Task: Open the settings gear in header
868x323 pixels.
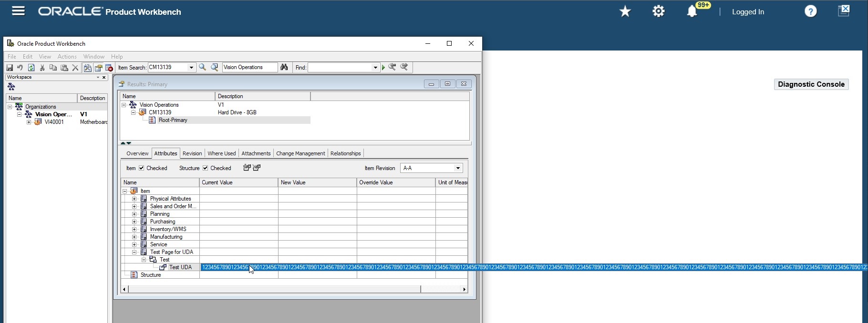Action: tap(658, 11)
